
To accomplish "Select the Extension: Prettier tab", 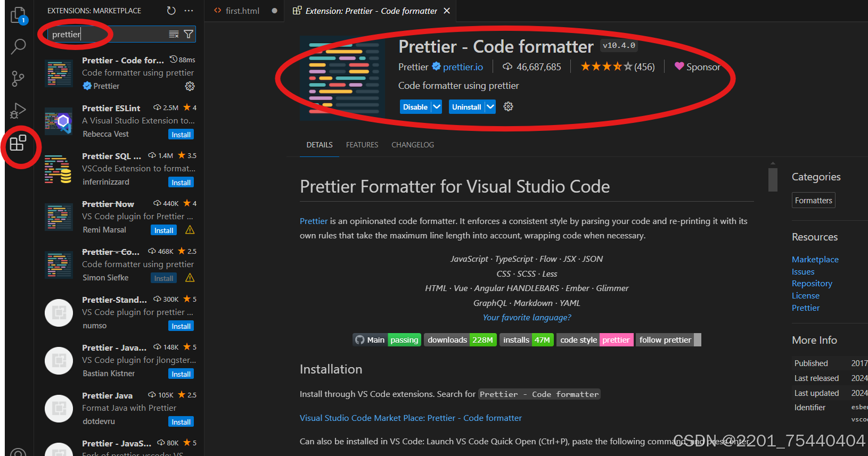I will (371, 11).
